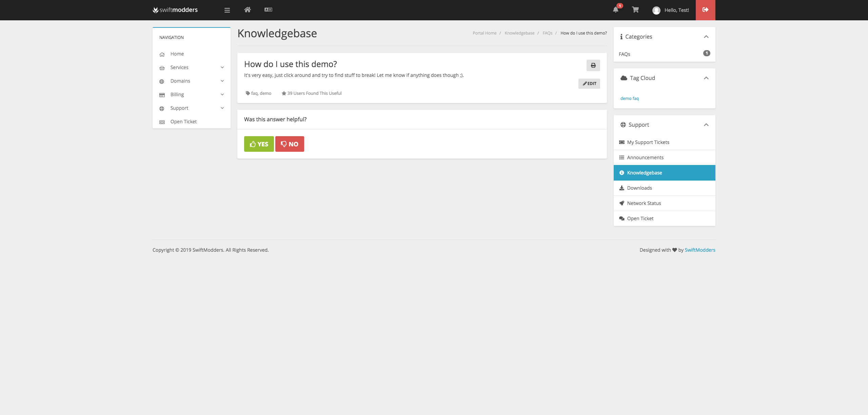Expand the Domains navigation submenu
The image size is (868, 415).
[222, 81]
